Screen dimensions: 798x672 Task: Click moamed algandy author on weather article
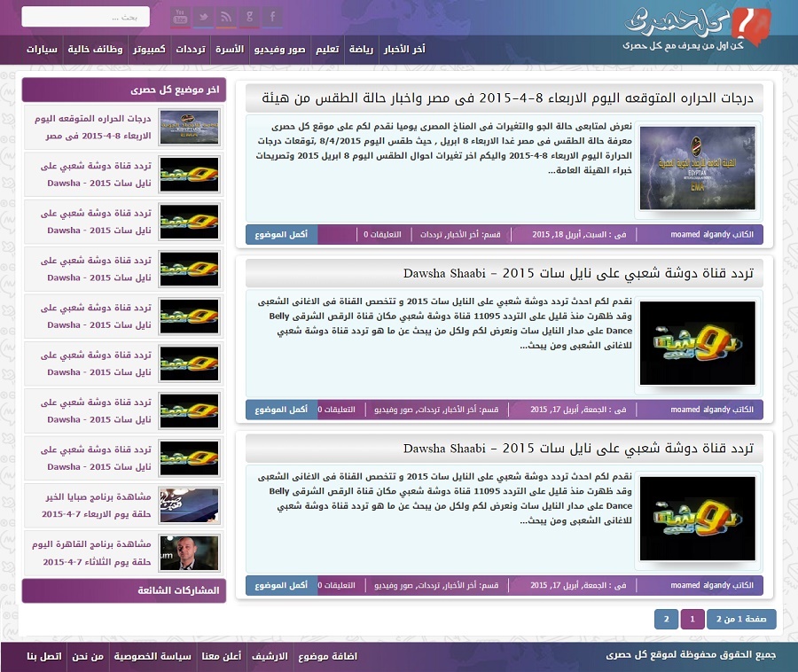[712, 235]
